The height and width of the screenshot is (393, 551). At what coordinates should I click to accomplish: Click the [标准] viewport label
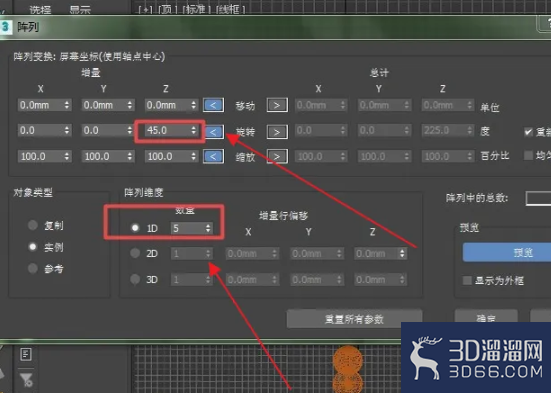coord(195,9)
